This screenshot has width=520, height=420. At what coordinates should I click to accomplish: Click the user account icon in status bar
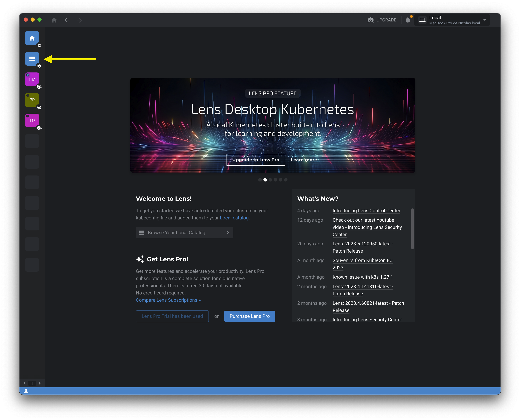point(26,391)
